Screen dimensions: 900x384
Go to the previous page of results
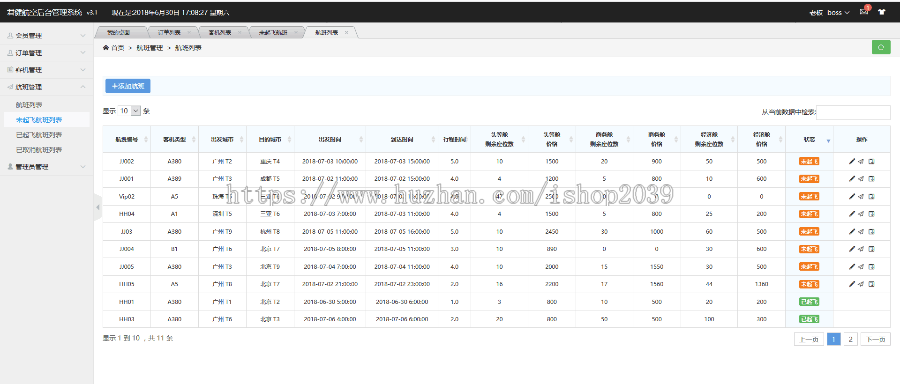[x=809, y=339]
